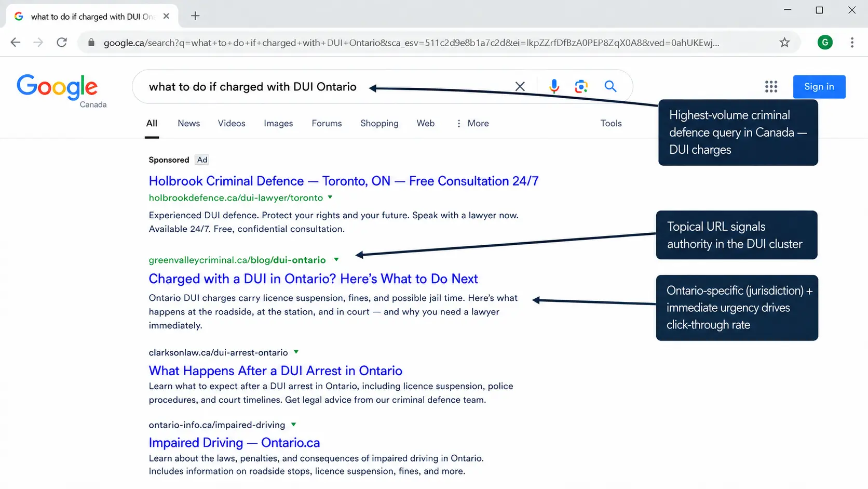This screenshot has height=489, width=868.
Task: Click the Google favicon on the tab
Action: 19,16
